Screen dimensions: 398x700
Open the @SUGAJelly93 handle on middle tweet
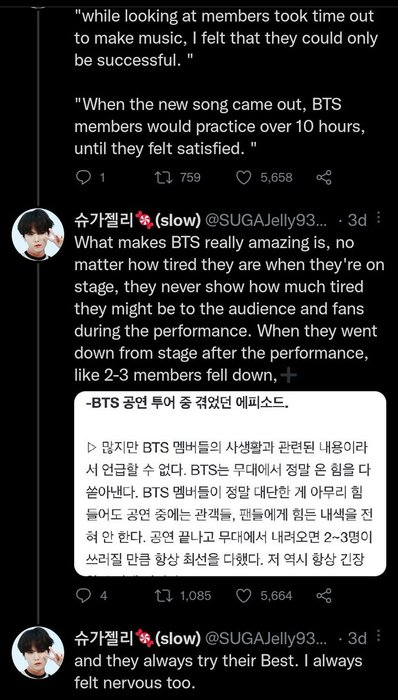tap(265, 220)
